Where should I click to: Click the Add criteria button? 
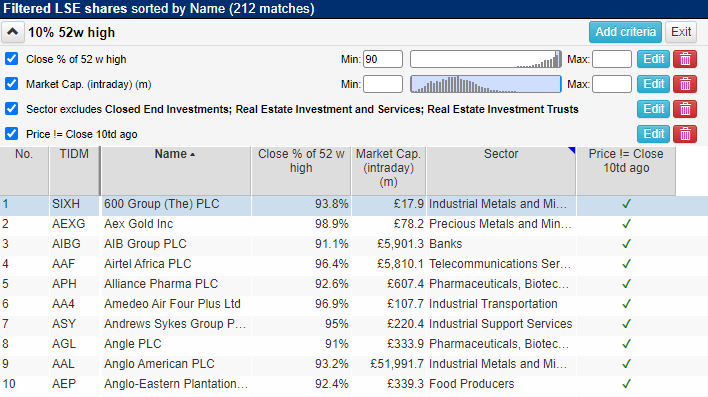point(625,32)
